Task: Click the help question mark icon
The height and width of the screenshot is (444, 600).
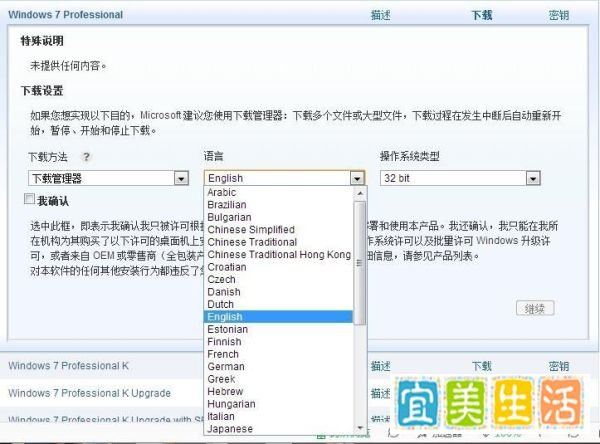Action: coord(86,157)
